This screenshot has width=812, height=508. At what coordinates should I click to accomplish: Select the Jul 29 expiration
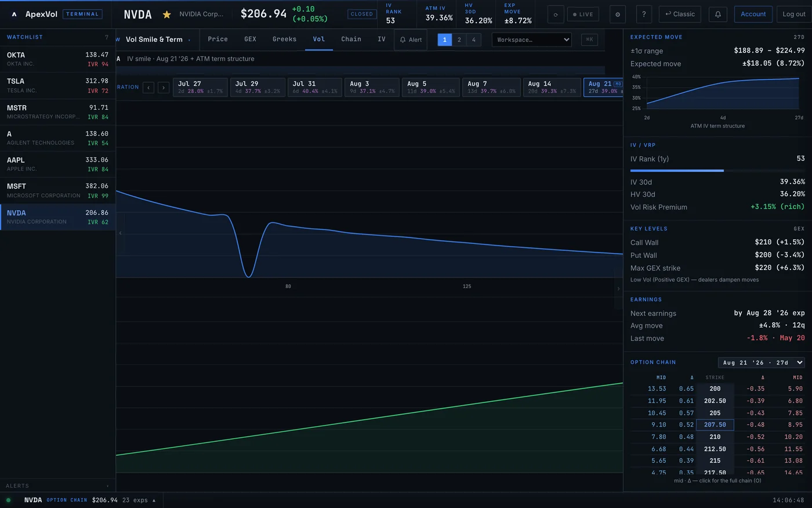(258, 87)
